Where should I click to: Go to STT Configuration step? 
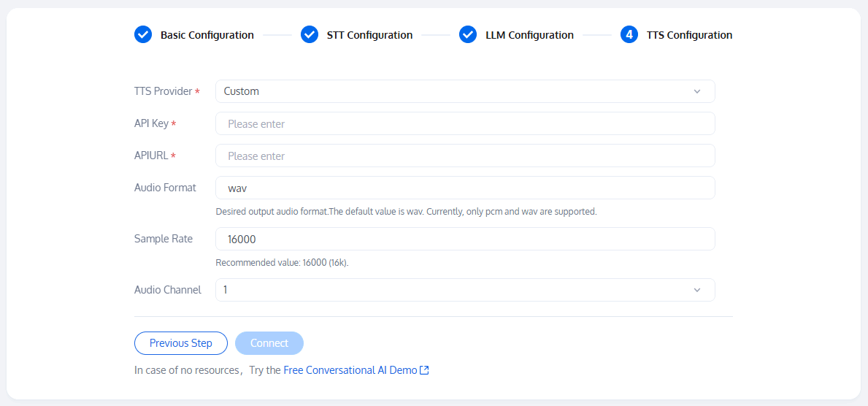click(x=369, y=35)
